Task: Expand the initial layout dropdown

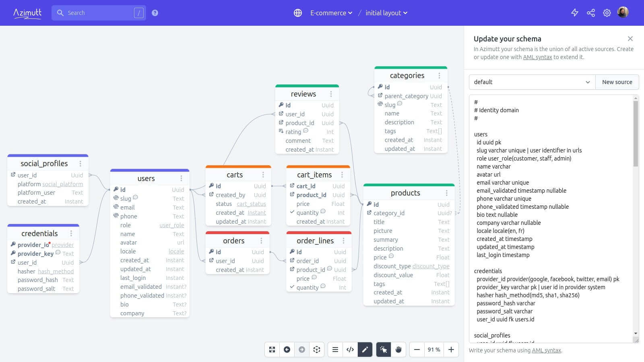Action: (x=386, y=13)
